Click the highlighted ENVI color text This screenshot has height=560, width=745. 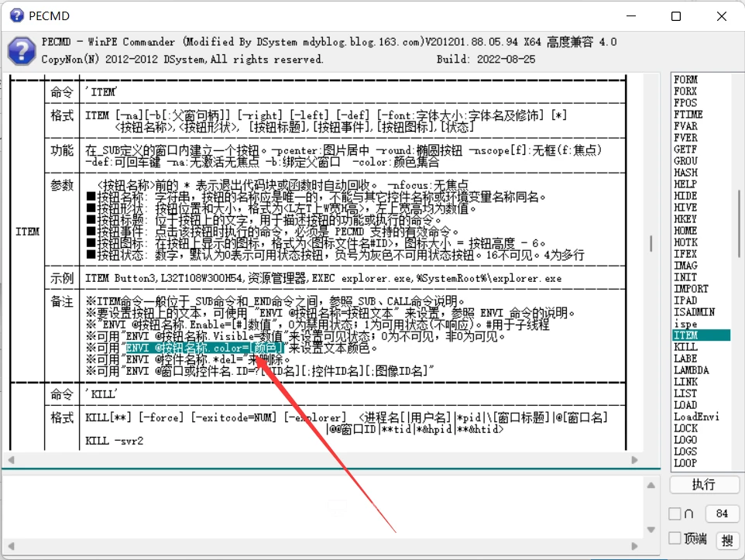coord(204,348)
